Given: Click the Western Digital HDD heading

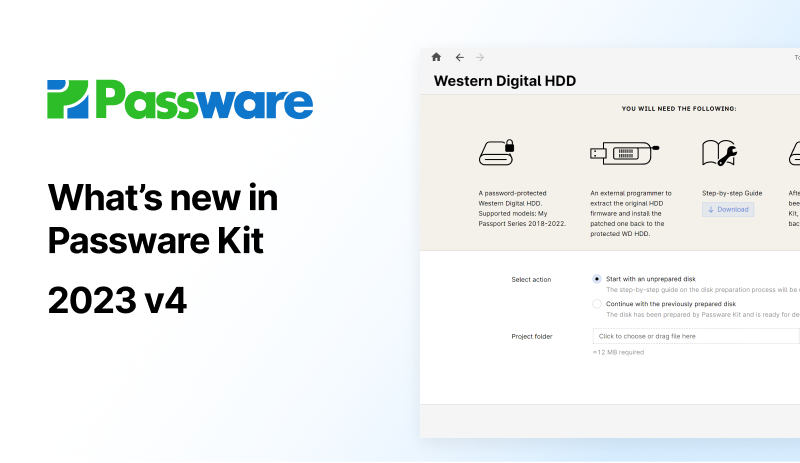Looking at the screenshot, I should (505, 81).
